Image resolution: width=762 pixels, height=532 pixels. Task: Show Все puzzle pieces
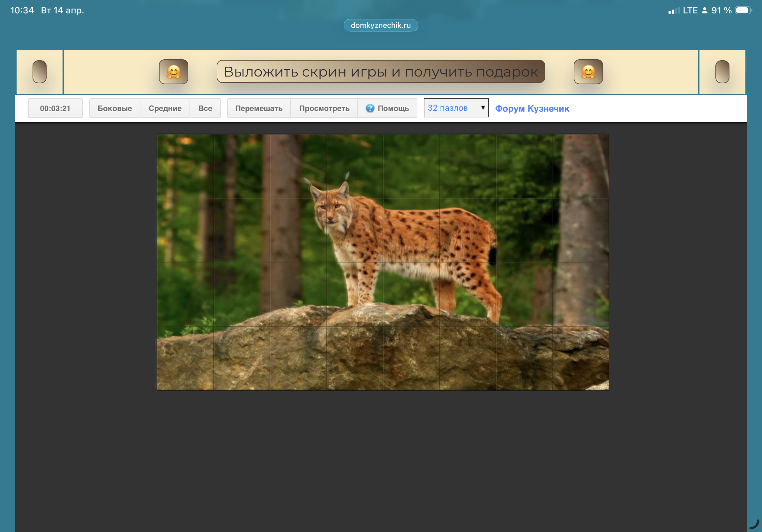pyautogui.click(x=205, y=108)
